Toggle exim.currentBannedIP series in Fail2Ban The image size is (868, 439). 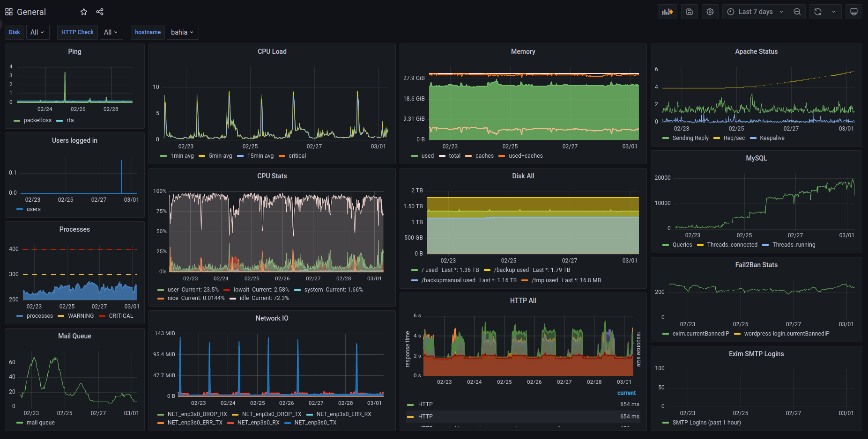(701, 334)
